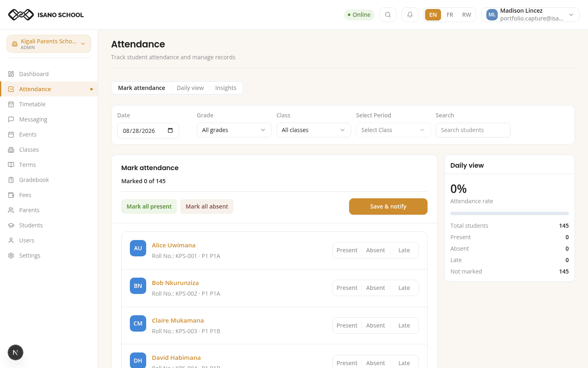Viewport: 588px width, 368px height.
Task: Click the Messaging chat icon
Action: 11,119
